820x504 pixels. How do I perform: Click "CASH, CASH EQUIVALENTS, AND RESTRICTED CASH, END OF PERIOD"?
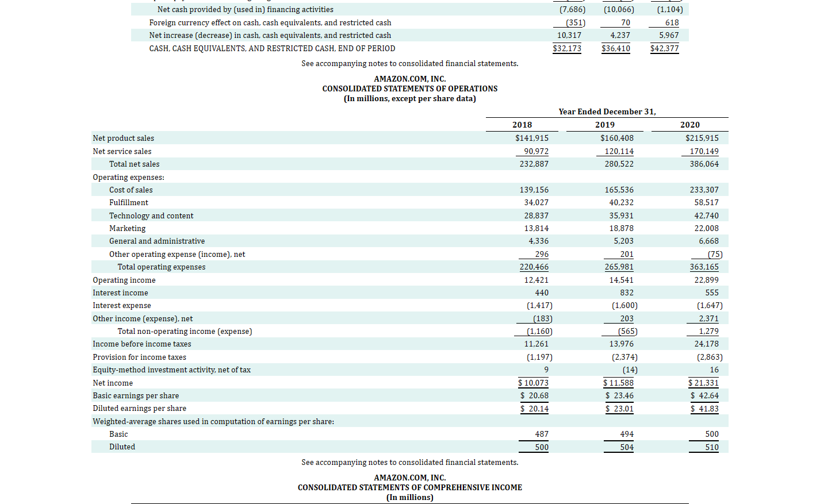pos(272,48)
